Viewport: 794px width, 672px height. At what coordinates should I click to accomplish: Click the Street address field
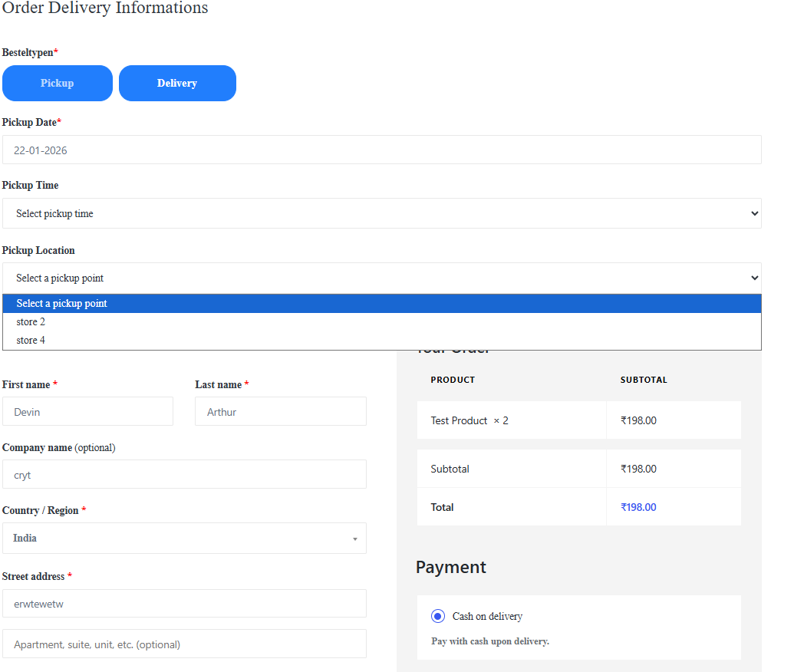coord(184,604)
